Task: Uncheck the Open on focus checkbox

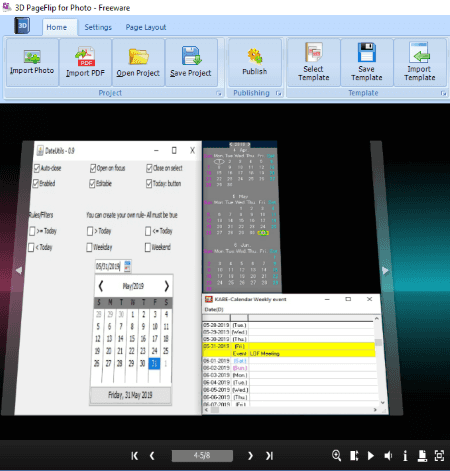Action: (93, 168)
